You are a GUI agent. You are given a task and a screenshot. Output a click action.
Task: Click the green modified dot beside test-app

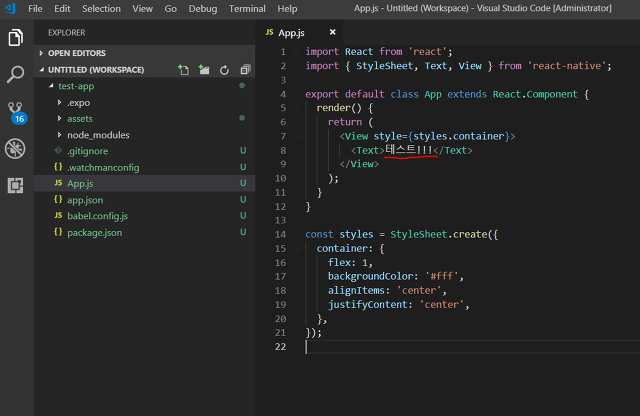(242, 85)
